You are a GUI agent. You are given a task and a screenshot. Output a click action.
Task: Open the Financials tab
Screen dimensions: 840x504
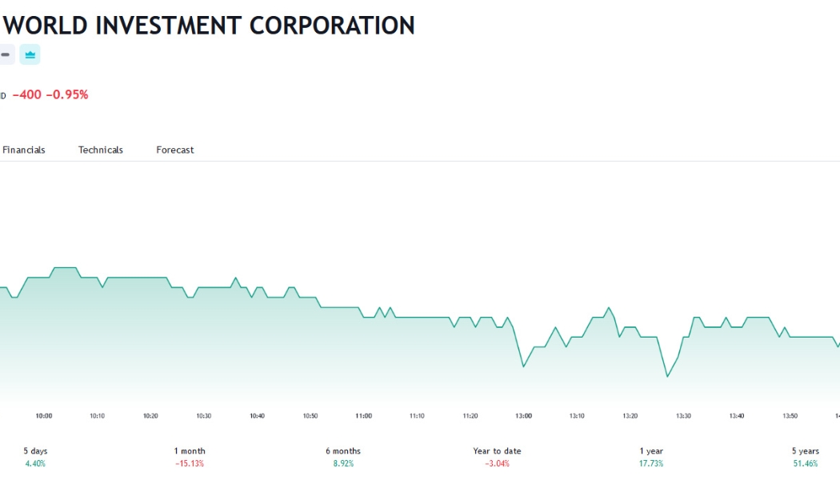23,150
